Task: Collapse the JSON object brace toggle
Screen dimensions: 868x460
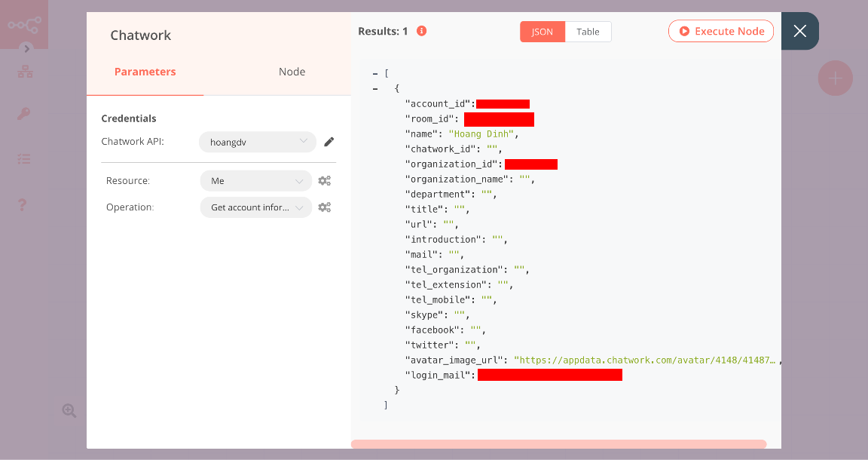Action: (375, 89)
